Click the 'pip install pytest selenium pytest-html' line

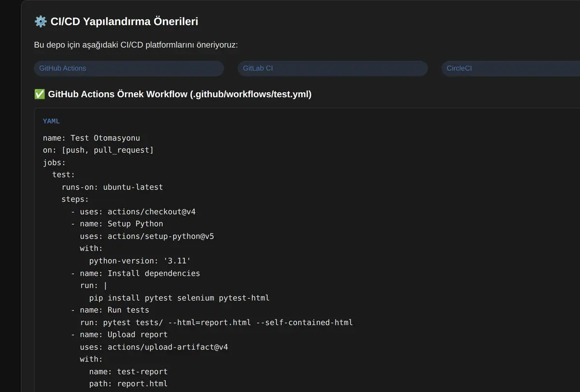pyautogui.click(x=179, y=298)
